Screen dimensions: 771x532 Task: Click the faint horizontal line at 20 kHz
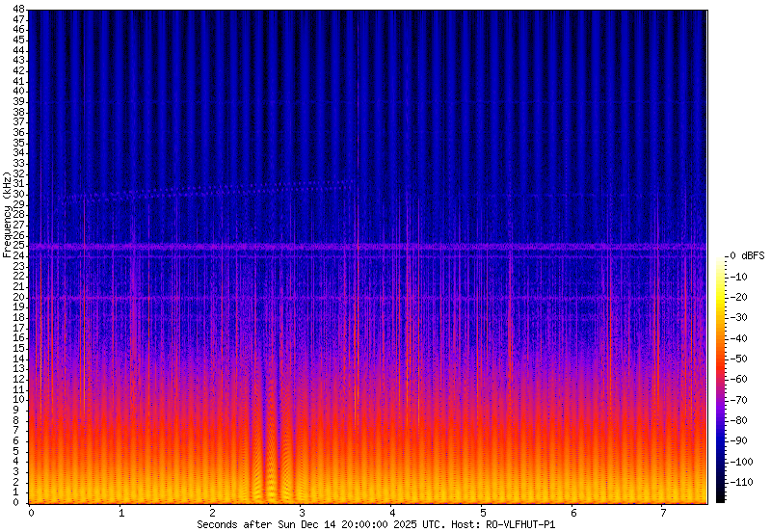(x=385, y=298)
